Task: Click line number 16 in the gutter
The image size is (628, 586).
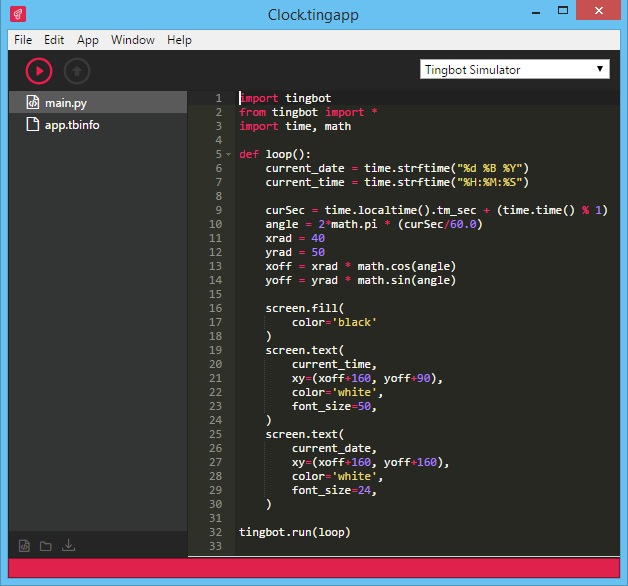Action: tap(215, 308)
